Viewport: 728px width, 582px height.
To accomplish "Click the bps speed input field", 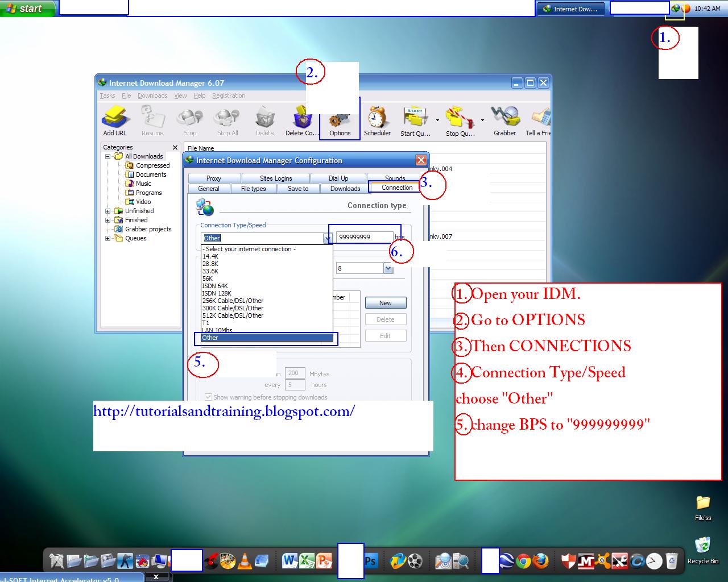I will [x=365, y=237].
